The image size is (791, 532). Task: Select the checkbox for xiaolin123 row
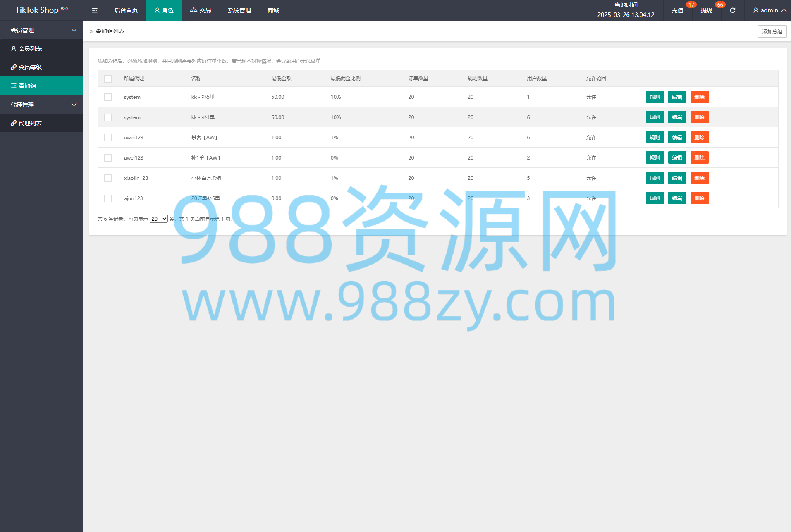(x=108, y=178)
